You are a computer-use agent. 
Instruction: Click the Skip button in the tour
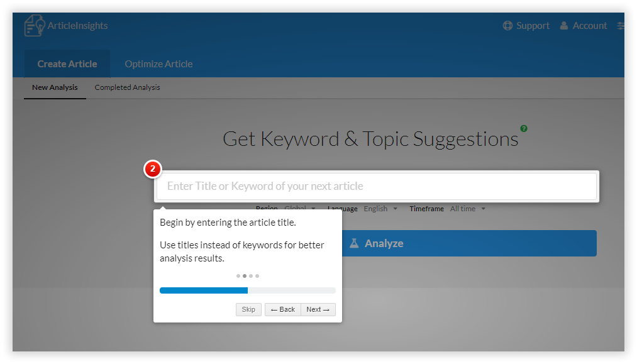pyautogui.click(x=248, y=309)
